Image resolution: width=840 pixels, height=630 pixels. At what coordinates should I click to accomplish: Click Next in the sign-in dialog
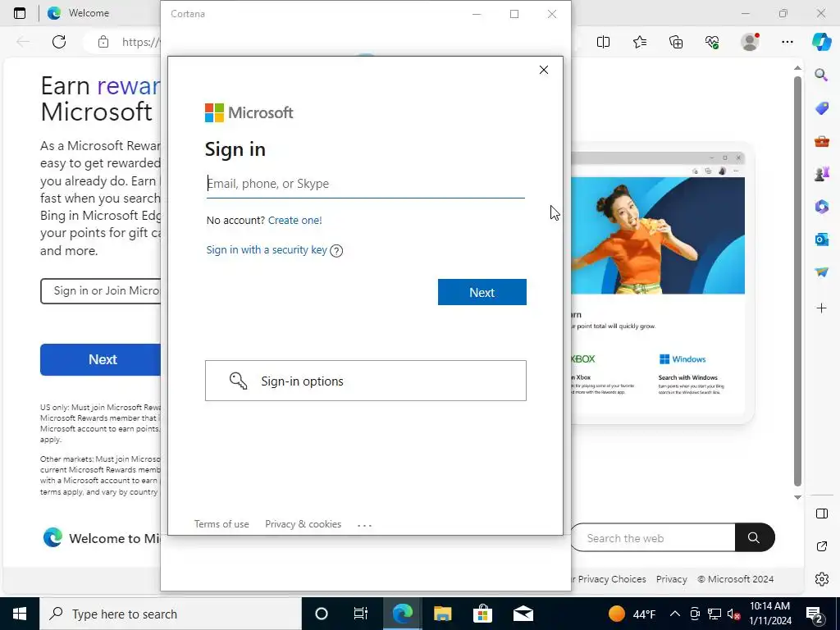[482, 292]
